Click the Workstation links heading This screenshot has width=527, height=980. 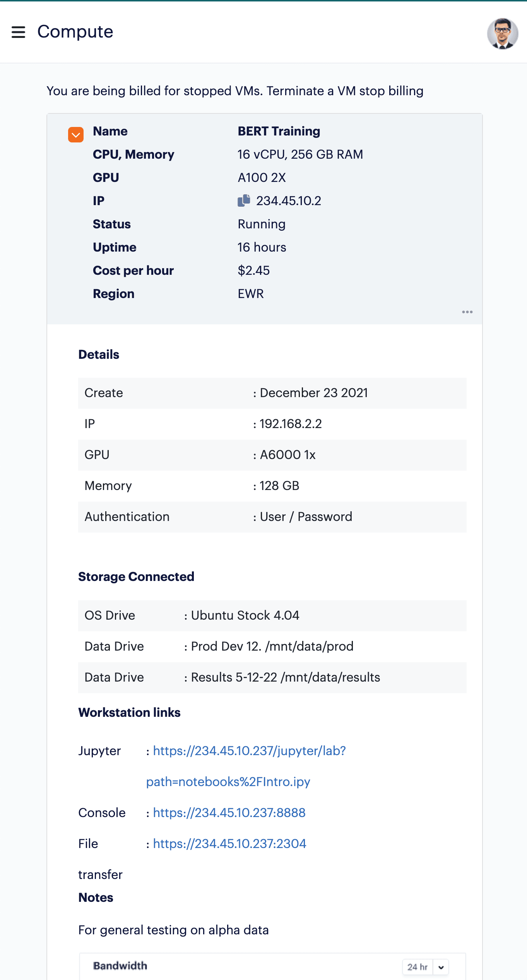[x=129, y=713]
